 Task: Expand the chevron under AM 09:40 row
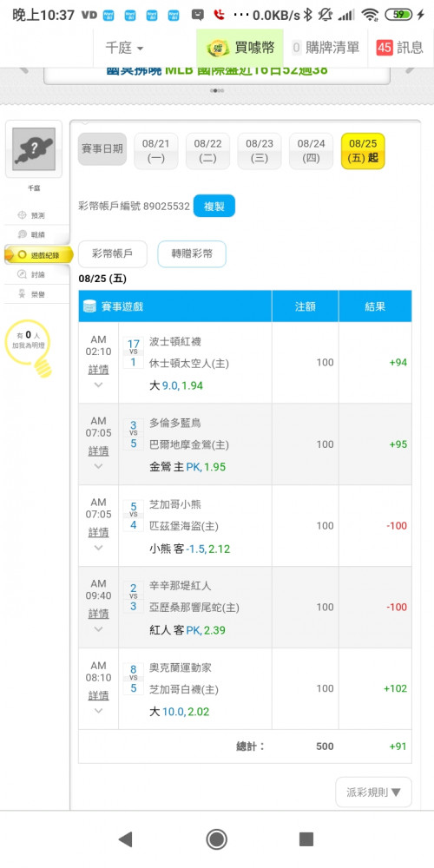pos(99,629)
